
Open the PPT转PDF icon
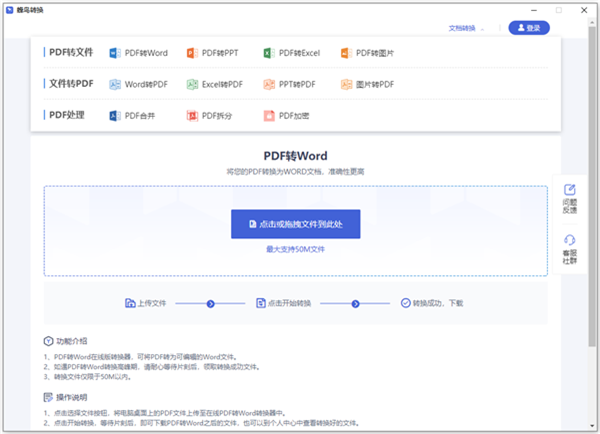(269, 84)
